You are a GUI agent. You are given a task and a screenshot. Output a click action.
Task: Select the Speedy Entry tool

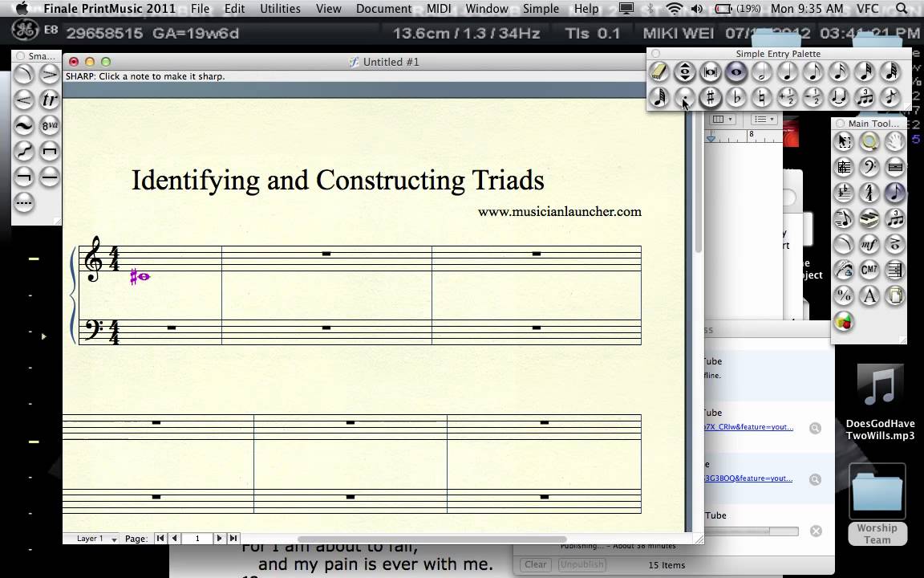pos(844,219)
